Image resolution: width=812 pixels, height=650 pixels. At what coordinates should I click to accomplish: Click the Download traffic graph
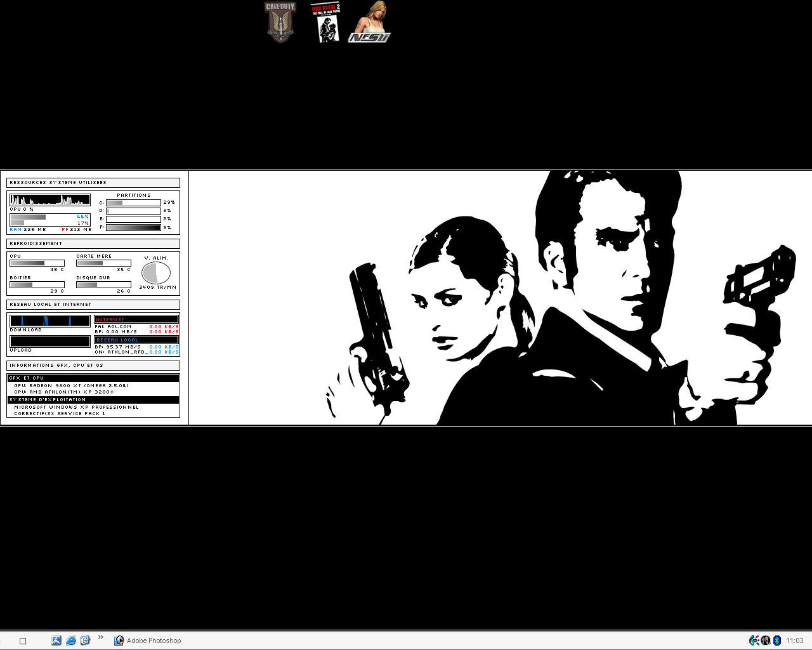pos(50,321)
